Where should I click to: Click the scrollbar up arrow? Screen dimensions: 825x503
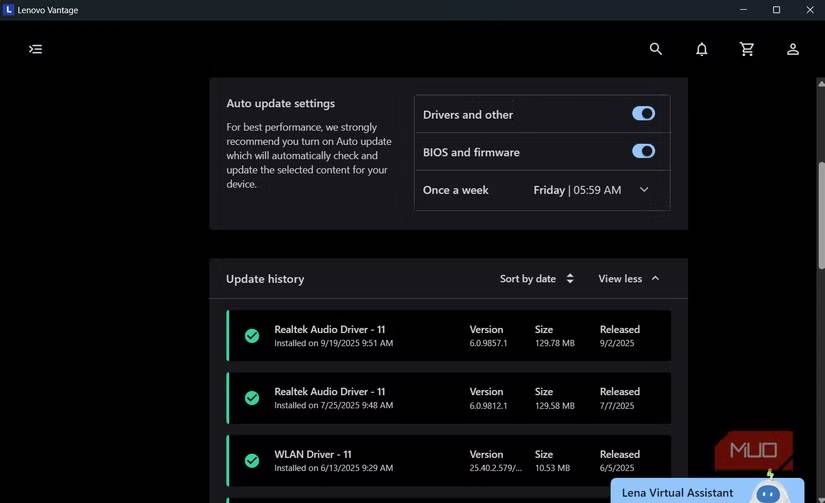(821, 83)
